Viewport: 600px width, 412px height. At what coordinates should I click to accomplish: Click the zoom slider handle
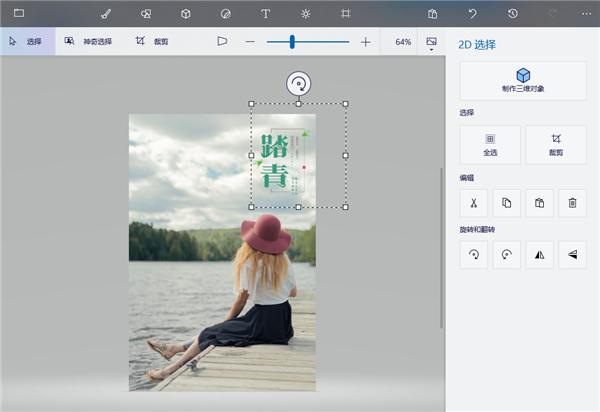[x=292, y=42]
